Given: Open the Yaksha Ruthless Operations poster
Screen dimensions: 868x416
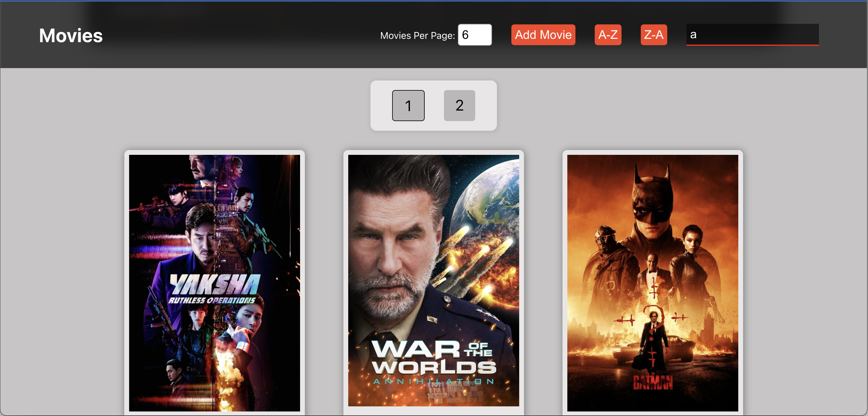Looking at the screenshot, I should pos(214,283).
